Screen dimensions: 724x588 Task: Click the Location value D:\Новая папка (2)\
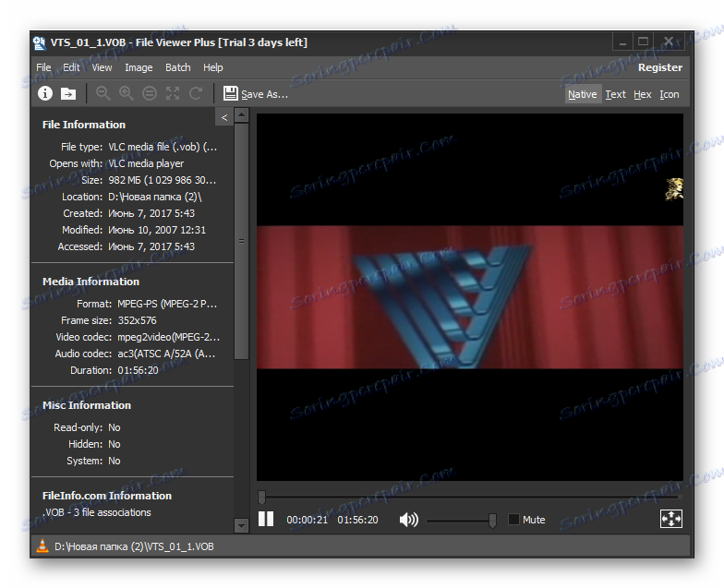coord(155,197)
